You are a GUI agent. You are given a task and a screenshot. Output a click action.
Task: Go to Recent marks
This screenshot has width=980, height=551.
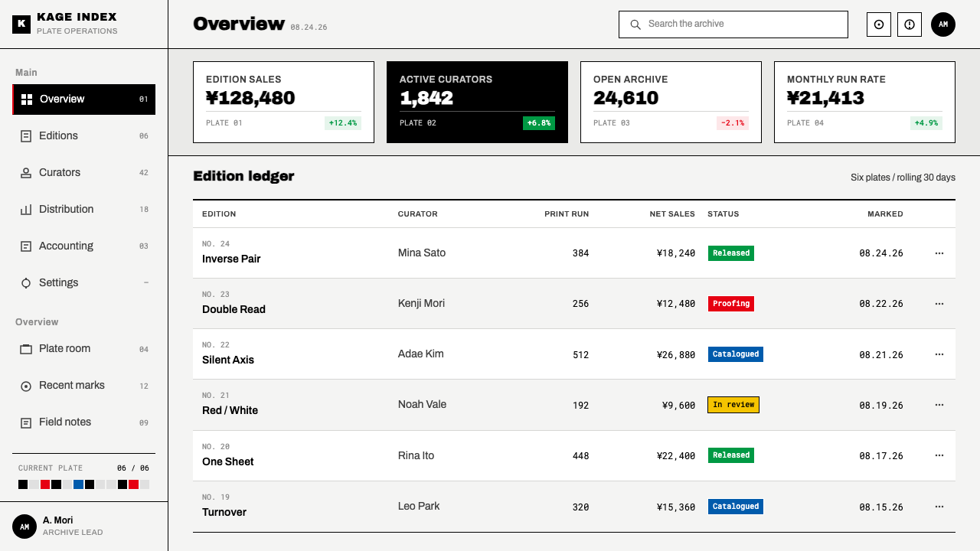[84, 386]
